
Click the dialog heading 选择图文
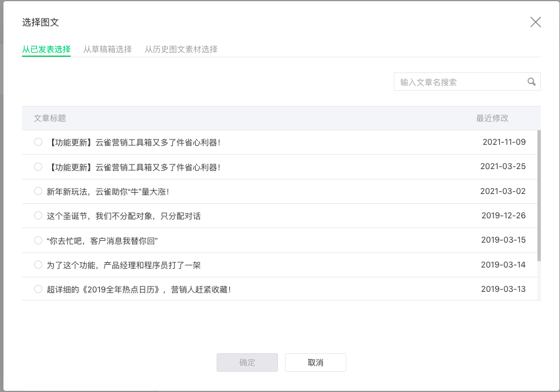(x=41, y=22)
